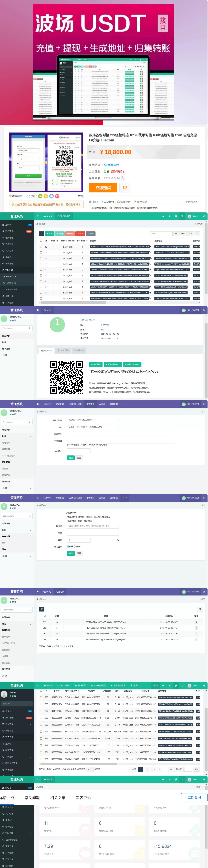The height and width of the screenshot is (868, 208).
Task: Click the app_name input field
Action: pyautogui.click(x=93, y=420)
